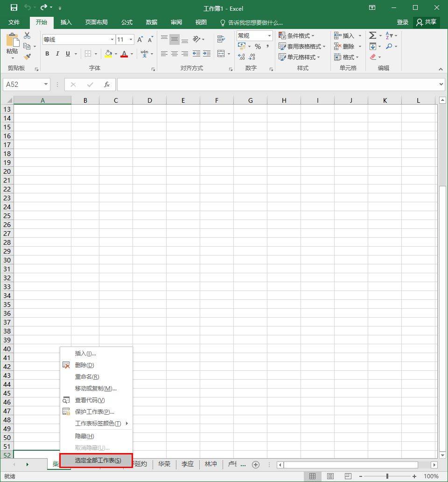Click the AutoSum sigma icon
The height and width of the screenshot is (482, 448).
372,35
